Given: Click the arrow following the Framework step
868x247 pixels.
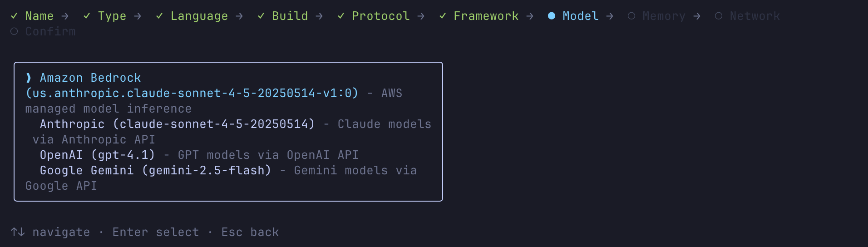Looking at the screenshot, I should point(530,16).
